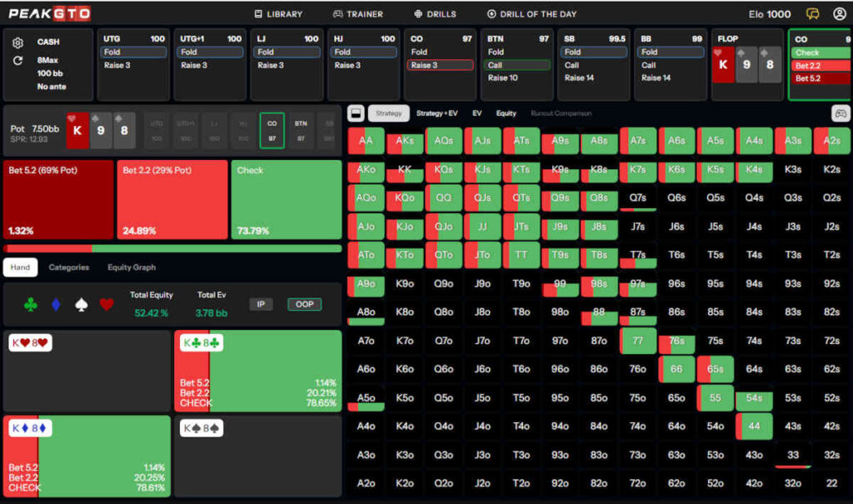853x504 pixels.
Task: Open the settings gear in game config panel
Action: [x=18, y=42]
